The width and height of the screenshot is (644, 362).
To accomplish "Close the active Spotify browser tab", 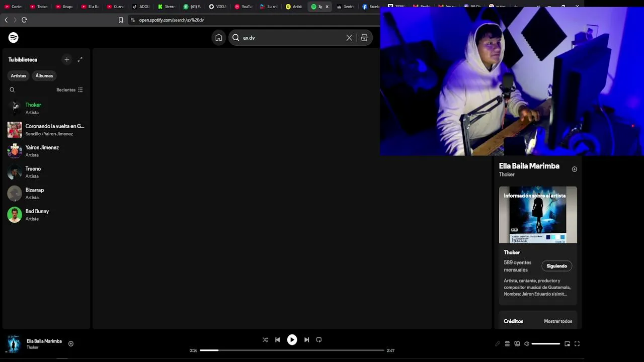I will point(327,7).
